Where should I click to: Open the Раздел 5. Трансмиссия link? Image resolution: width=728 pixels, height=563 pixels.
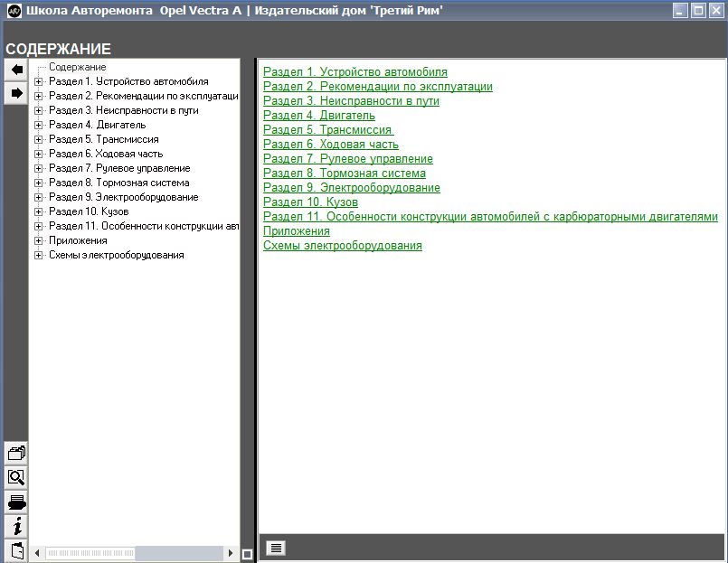click(328, 130)
